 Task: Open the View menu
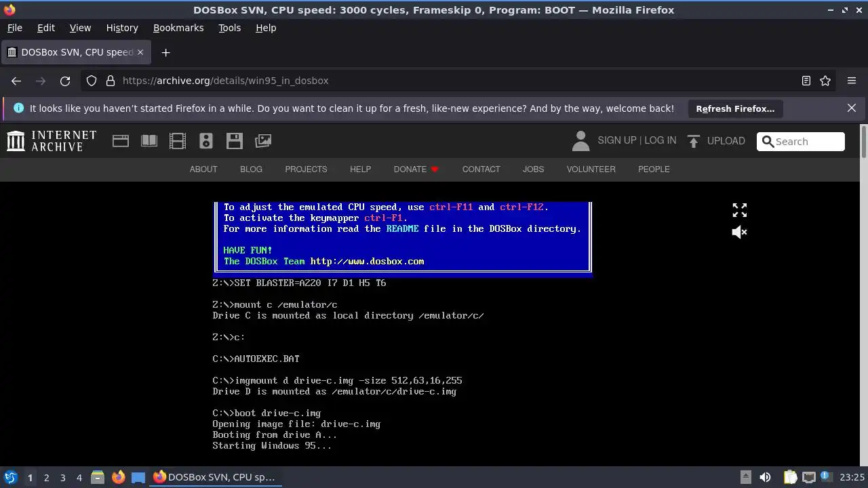click(x=80, y=28)
